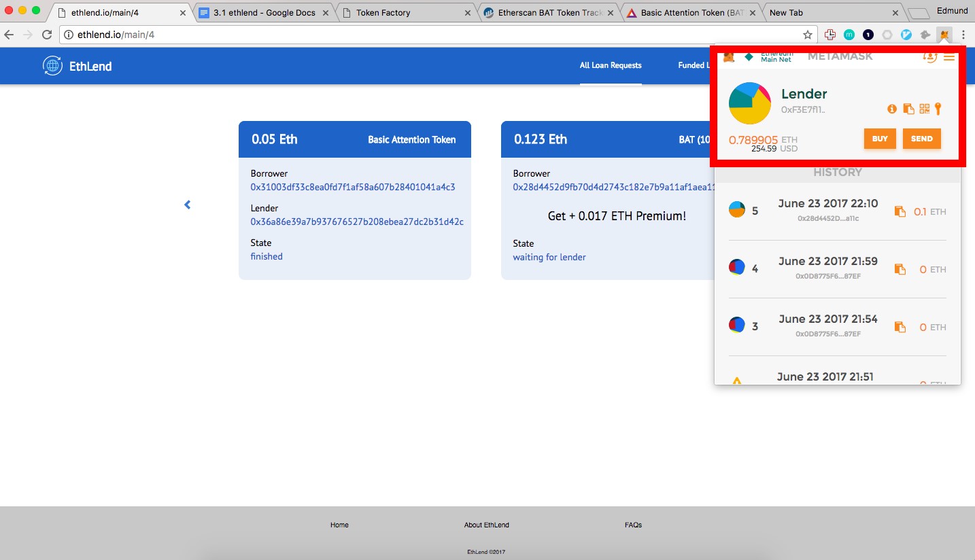Click the bookmark star in address bar

pyautogui.click(x=808, y=35)
